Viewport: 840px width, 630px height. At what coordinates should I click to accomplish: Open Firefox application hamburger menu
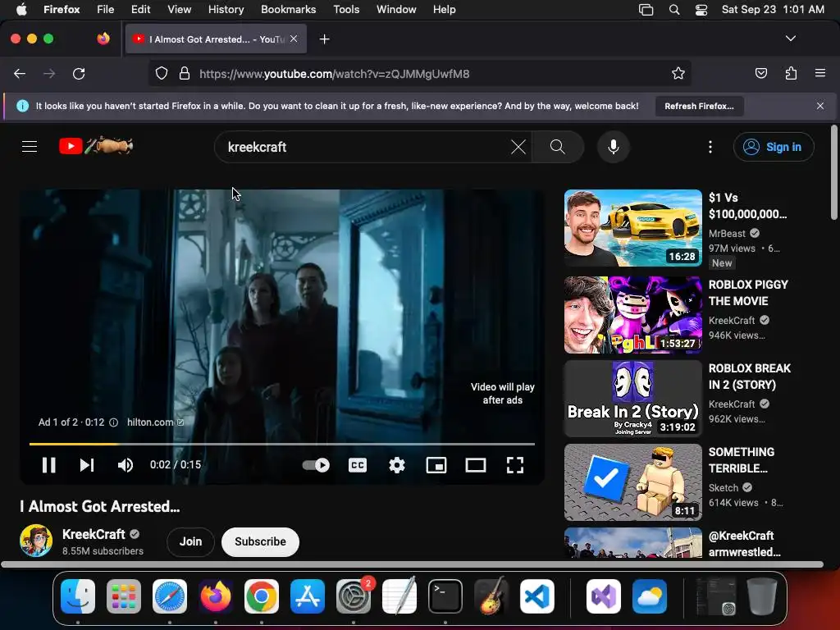819,73
